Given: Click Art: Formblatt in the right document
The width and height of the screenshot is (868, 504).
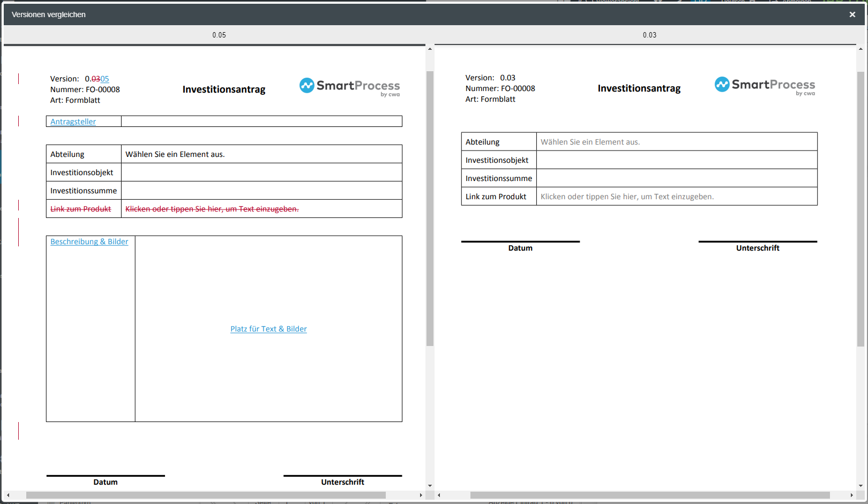Looking at the screenshot, I should (x=490, y=99).
